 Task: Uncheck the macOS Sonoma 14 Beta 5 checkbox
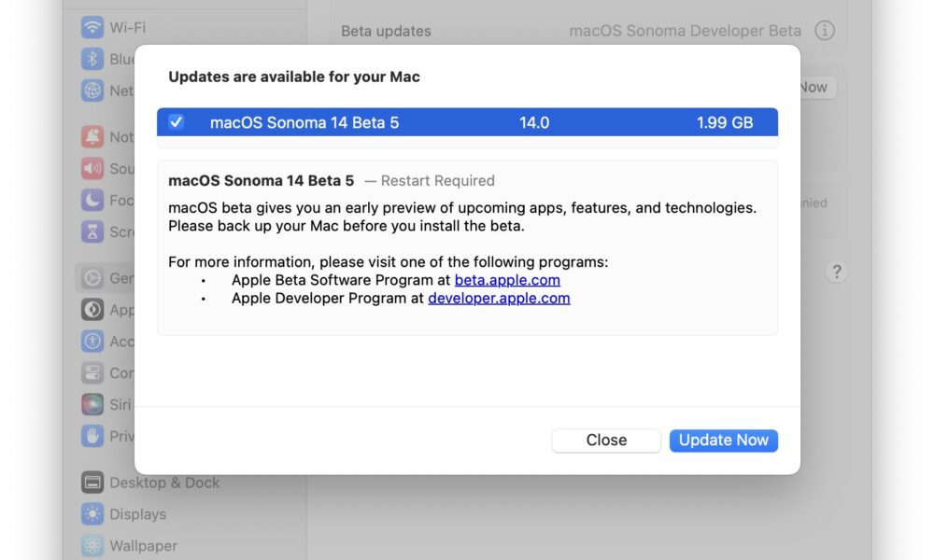pos(176,122)
